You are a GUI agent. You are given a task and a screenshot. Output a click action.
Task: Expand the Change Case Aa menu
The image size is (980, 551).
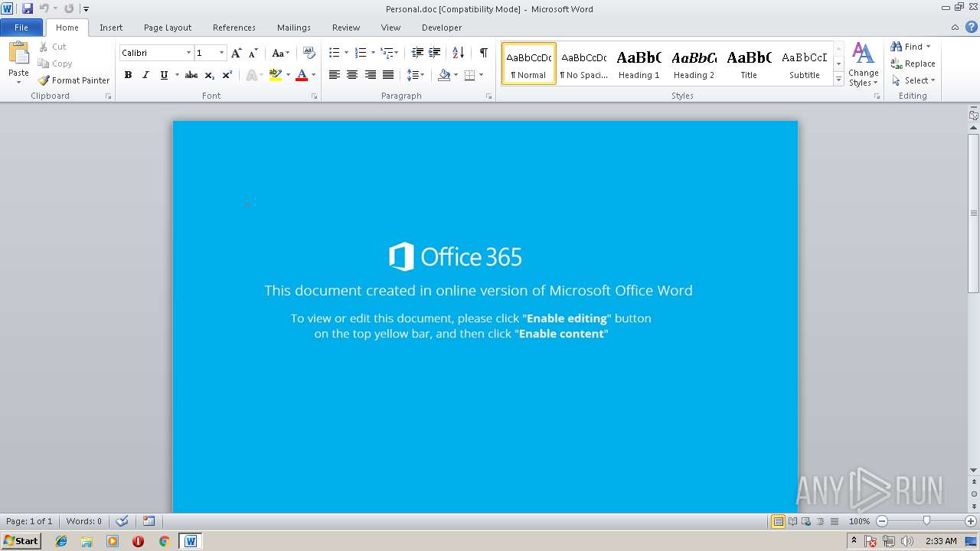point(280,53)
